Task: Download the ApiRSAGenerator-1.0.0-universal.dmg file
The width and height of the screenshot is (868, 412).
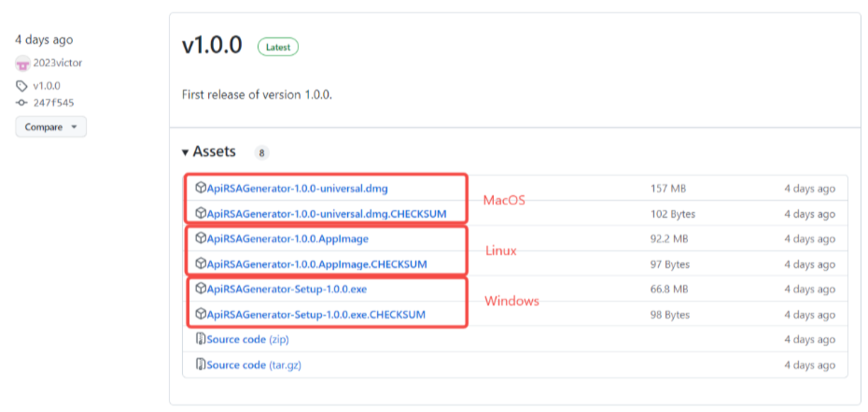Action: 297,189
